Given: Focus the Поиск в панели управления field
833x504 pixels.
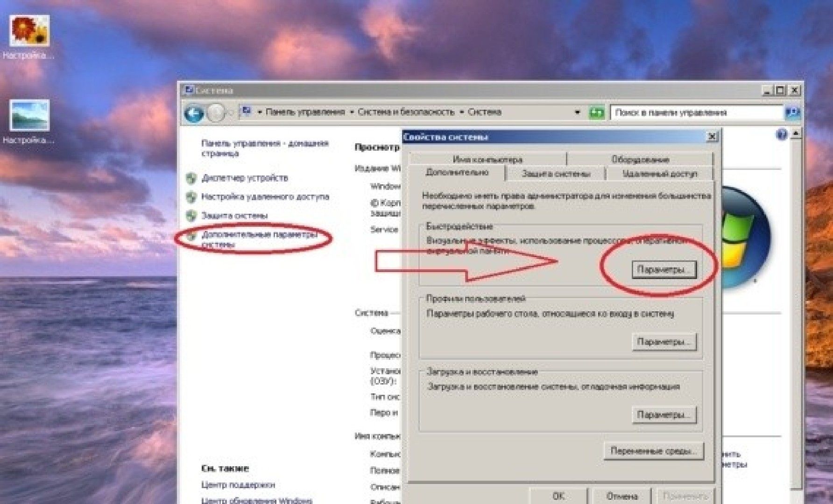Looking at the screenshot, I should point(697,112).
